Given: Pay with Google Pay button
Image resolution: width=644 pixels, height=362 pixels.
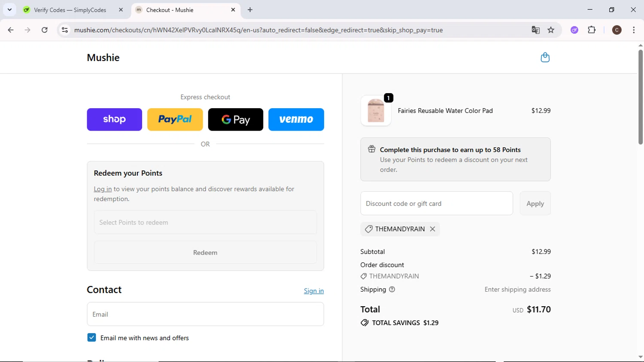Looking at the screenshot, I should pyautogui.click(x=235, y=119).
